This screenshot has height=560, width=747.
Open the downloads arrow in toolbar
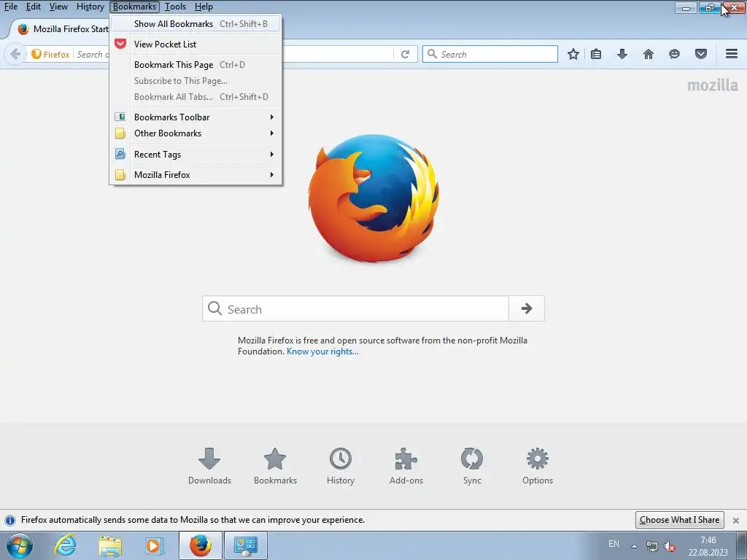pyautogui.click(x=622, y=54)
